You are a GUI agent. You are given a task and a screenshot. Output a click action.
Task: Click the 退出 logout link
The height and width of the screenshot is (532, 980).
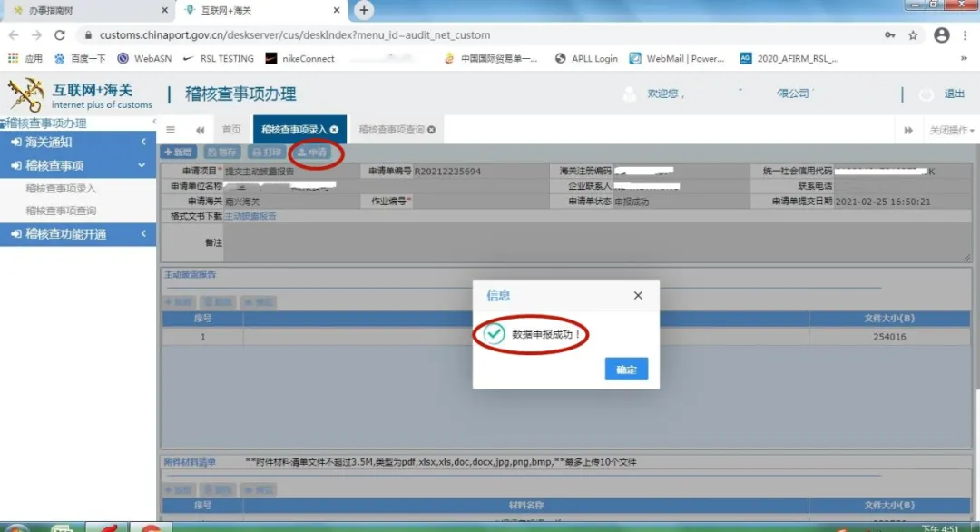tap(954, 94)
